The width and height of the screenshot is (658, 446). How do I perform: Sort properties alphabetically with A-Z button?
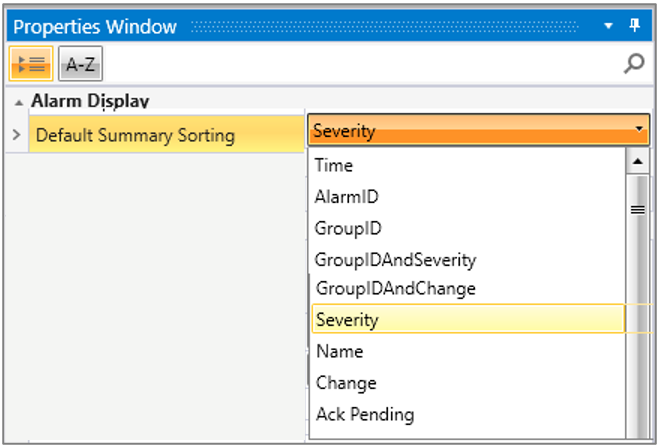click(x=80, y=65)
